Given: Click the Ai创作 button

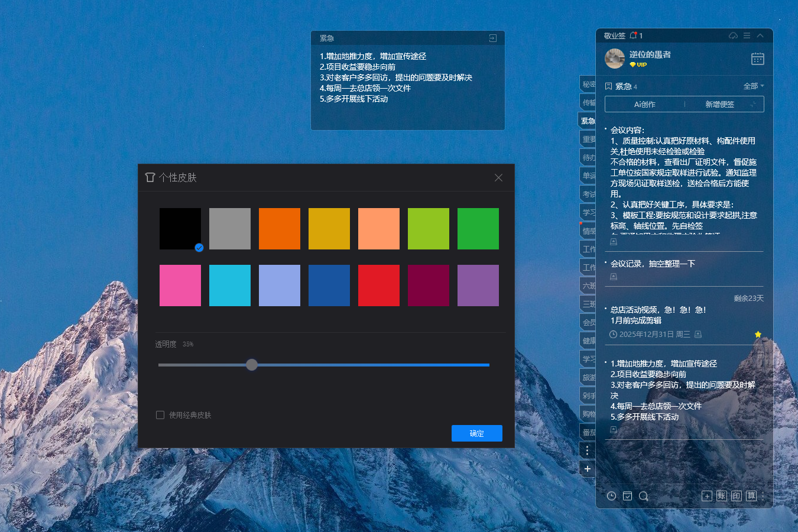Looking at the screenshot, I should pos(644,105).
